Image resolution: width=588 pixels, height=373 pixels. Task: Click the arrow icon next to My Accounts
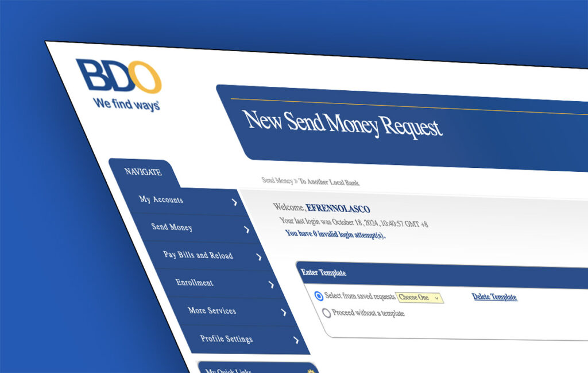[x=234, y=202]
